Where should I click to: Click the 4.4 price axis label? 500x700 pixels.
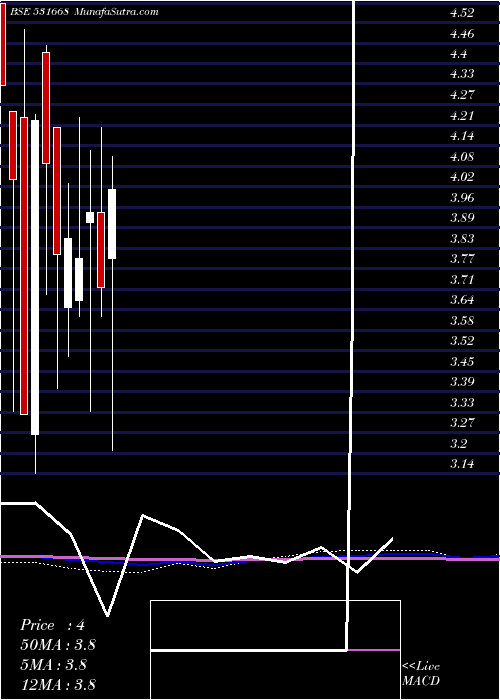click(x=458, y=54)
